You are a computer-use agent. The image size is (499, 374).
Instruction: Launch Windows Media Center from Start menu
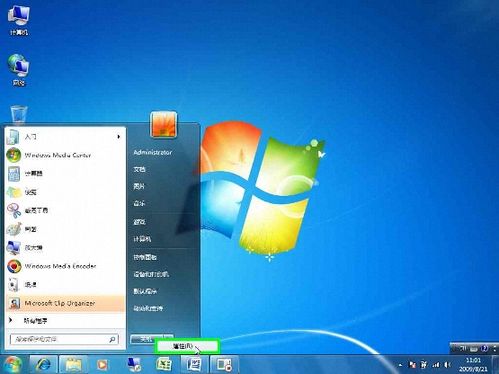coord(65,155)
